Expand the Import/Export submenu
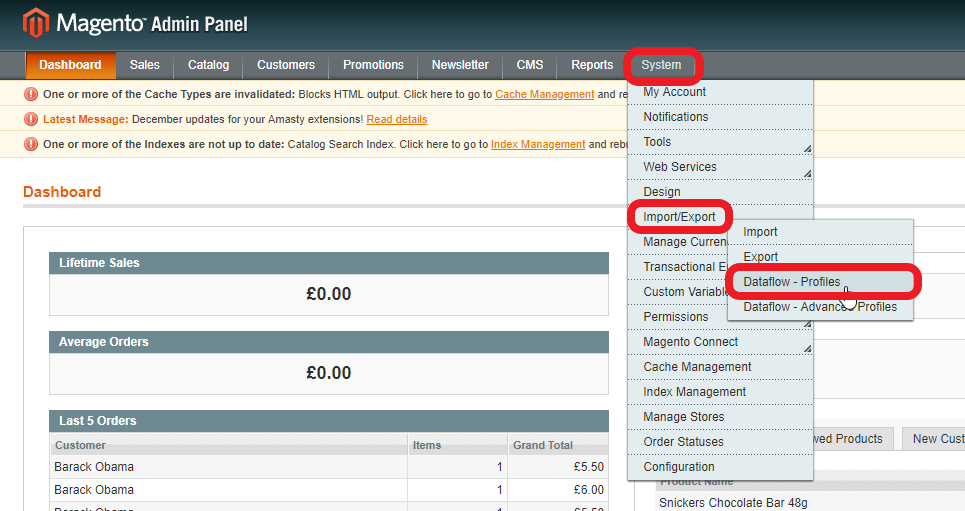 (679, 217)
